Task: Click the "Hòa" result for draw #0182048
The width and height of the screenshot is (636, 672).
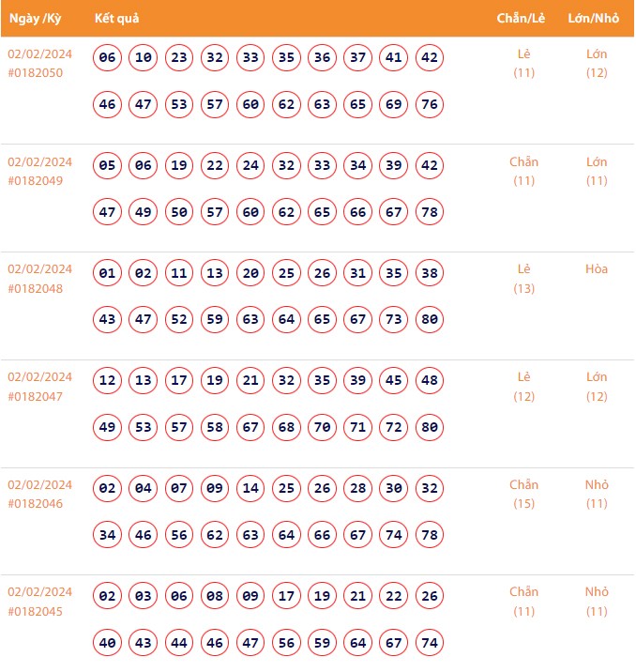Action: pos(597,269)
